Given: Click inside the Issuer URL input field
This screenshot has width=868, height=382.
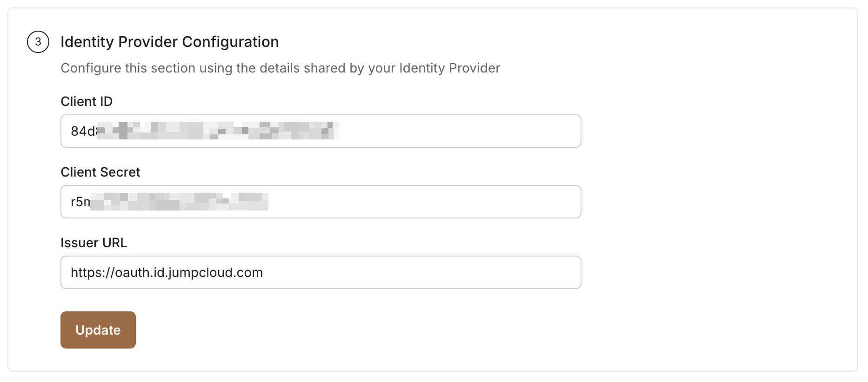Looking at the screenshot, I should (320, 272).
